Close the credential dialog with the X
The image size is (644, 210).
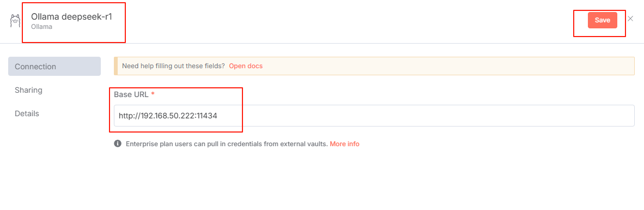pos(631,19)
